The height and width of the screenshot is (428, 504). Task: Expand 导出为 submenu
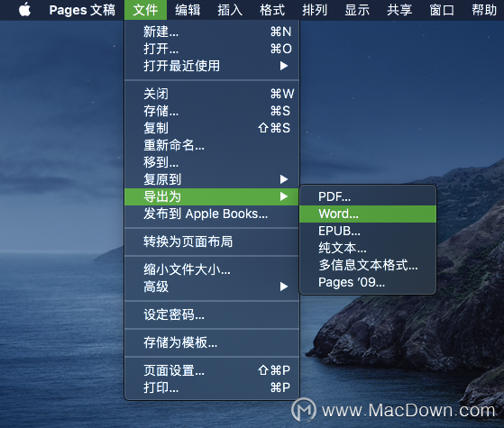[212, 196]
